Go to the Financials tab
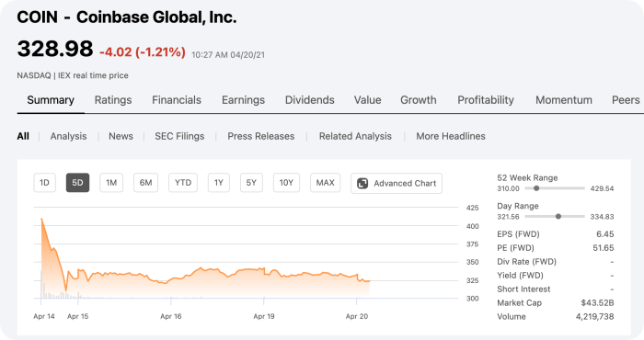Screen dimensions: 644x340 177,100
